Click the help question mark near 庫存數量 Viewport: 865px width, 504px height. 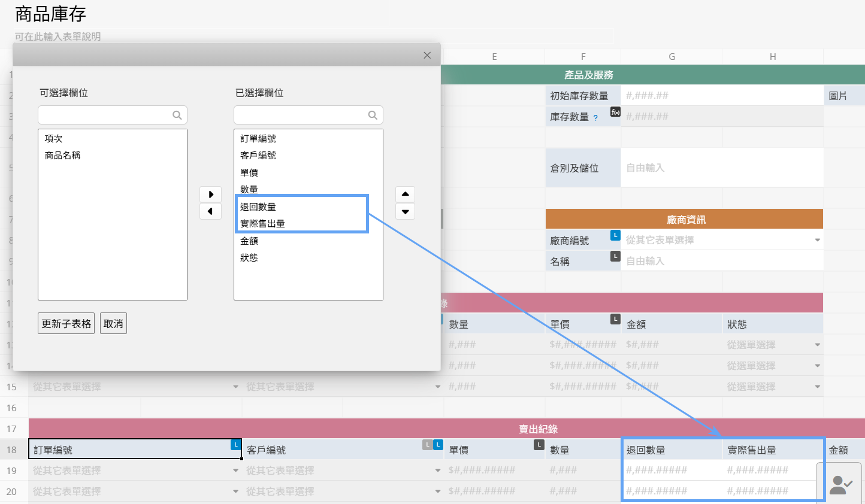click(x=595, y=118)
